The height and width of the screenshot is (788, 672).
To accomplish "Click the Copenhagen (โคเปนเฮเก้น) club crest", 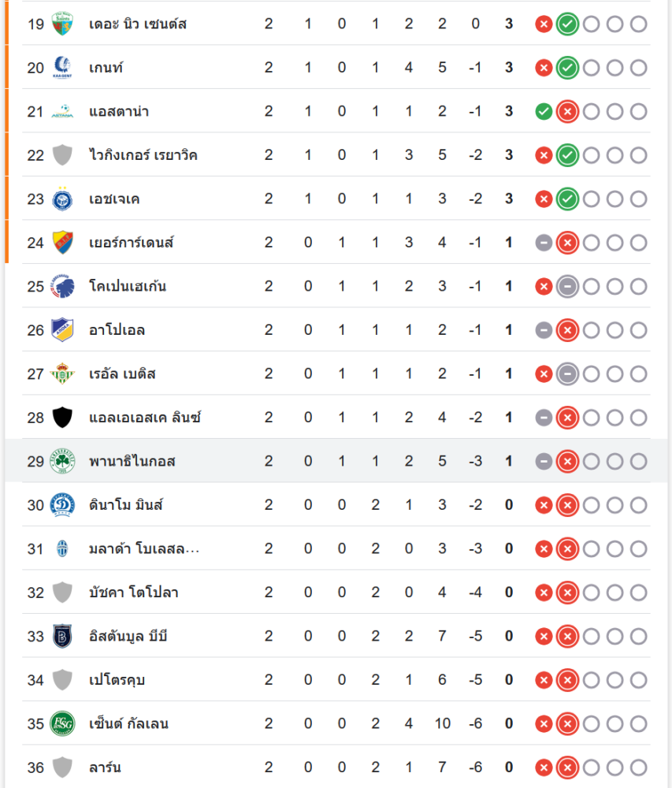I will (62, 286).
